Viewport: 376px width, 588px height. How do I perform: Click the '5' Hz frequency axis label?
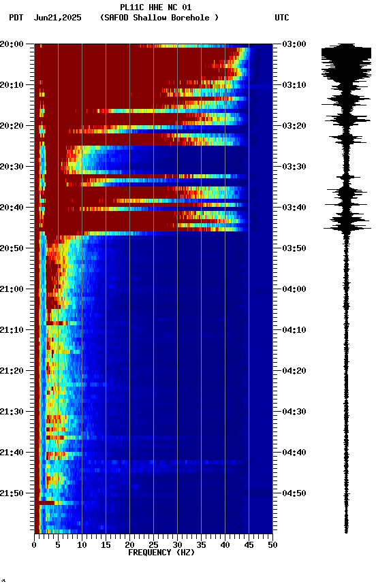58,545
